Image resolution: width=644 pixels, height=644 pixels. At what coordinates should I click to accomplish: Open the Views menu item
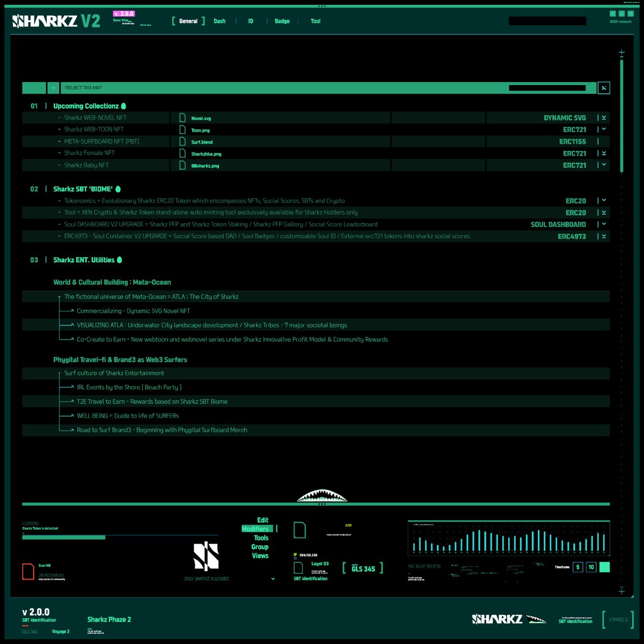coord(260,555)
